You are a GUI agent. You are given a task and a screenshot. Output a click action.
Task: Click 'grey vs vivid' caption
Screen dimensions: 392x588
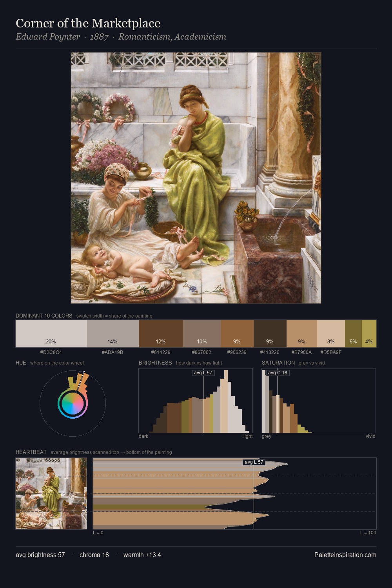(x=312, y=363)
